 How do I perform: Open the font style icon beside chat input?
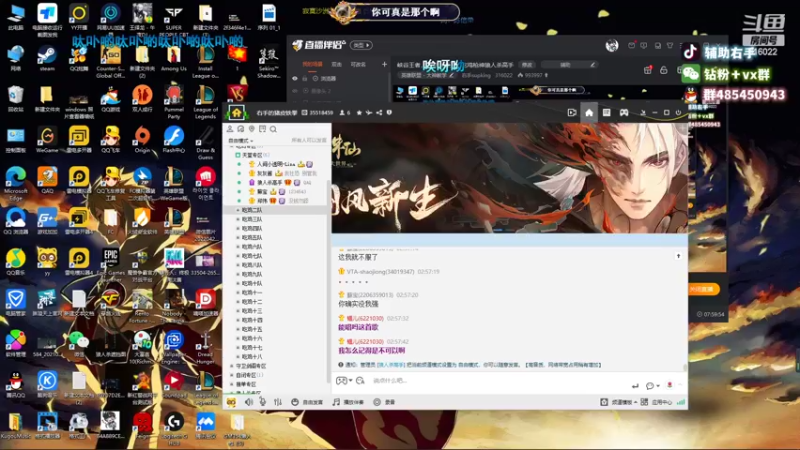coord(360,381)
